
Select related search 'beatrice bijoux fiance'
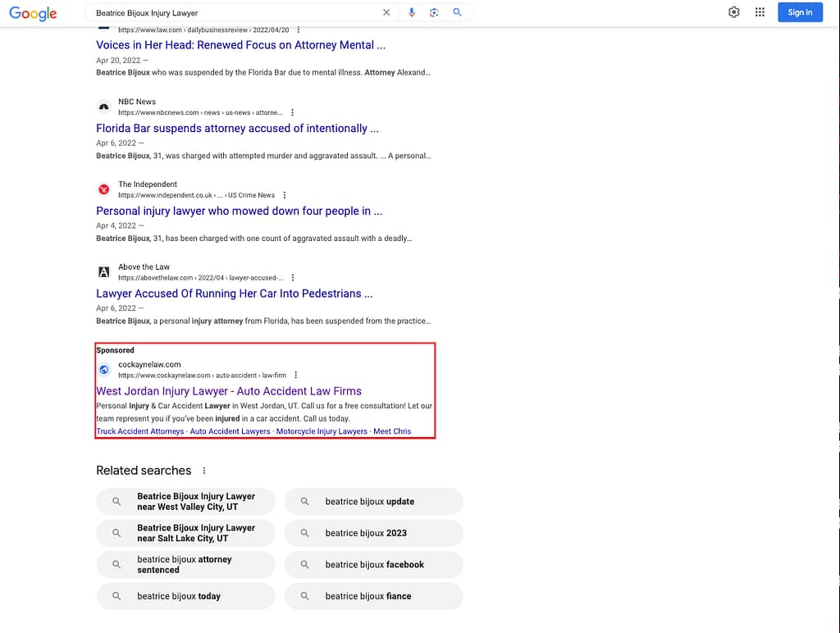(373, 596)
